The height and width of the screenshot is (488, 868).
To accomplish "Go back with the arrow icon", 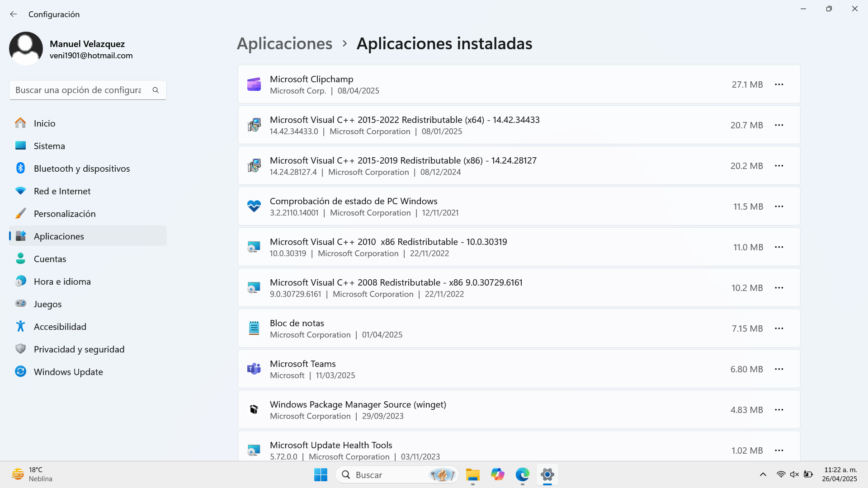I will (14, 14).
